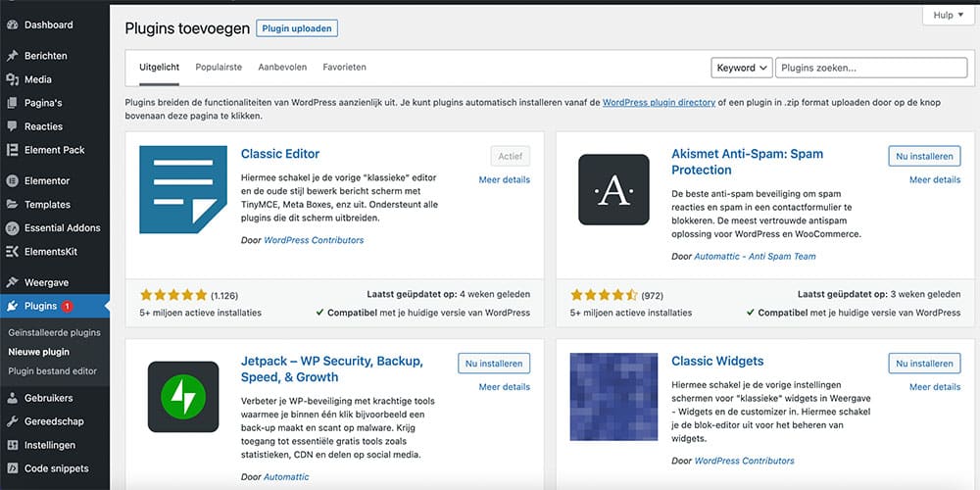Click the Classic Editor plugin logo

click(183, 189)
